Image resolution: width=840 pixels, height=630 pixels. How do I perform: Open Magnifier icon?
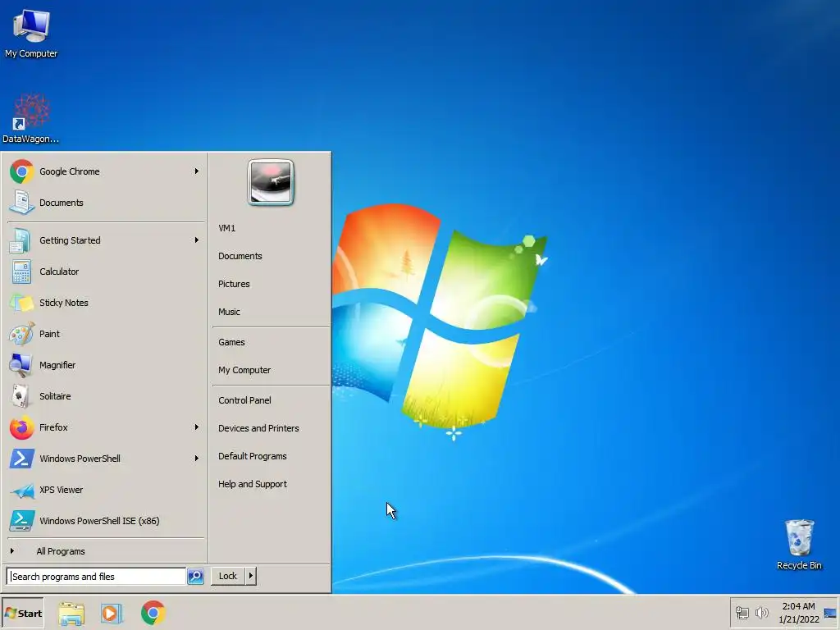pos(21,365)
